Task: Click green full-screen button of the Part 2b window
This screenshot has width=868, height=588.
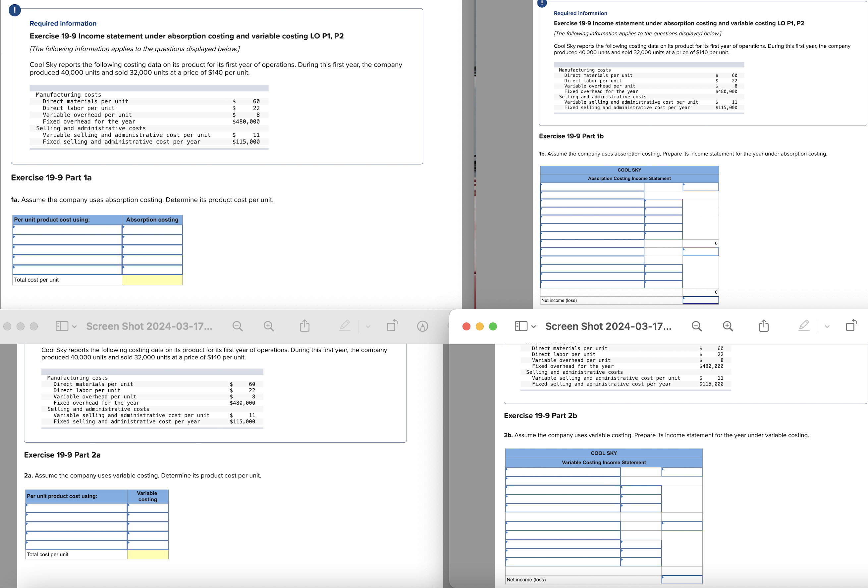Action: click(x=493, y=327)
